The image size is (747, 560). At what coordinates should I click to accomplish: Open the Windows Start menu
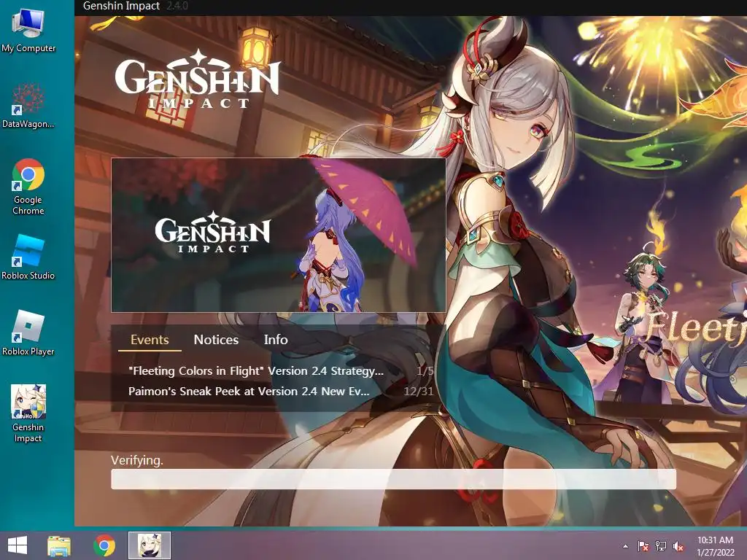[18, 545]
